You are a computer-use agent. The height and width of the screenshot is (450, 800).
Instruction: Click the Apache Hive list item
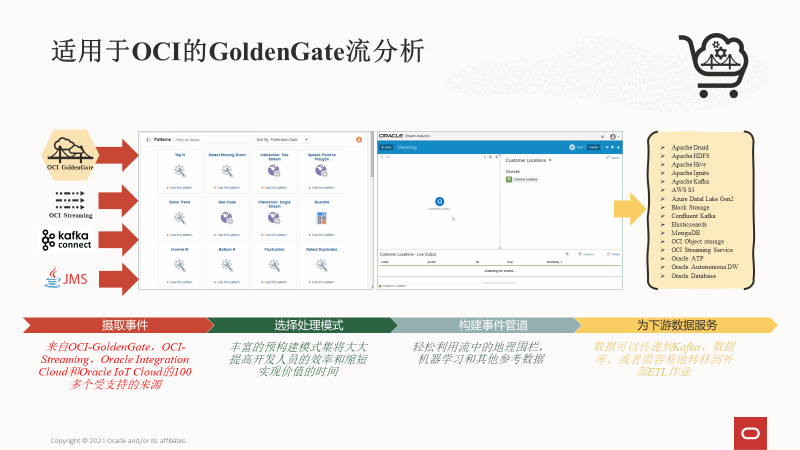click(x=688, y=164)
